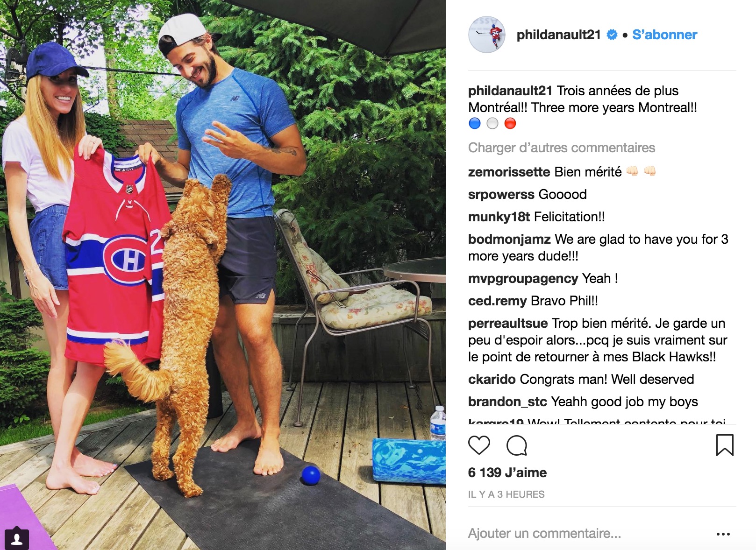
Task: Open the three-dot more options menu
Action: coord(723,534)
